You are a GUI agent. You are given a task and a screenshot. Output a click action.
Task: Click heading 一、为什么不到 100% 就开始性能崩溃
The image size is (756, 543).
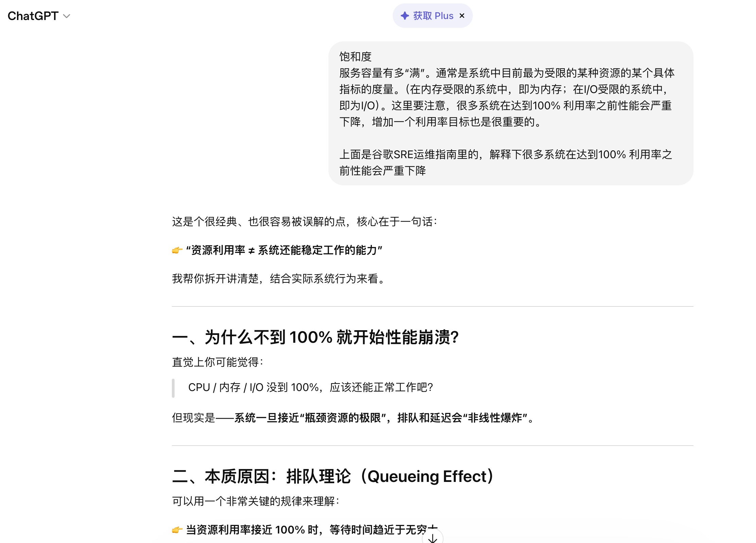pos(315,337)
